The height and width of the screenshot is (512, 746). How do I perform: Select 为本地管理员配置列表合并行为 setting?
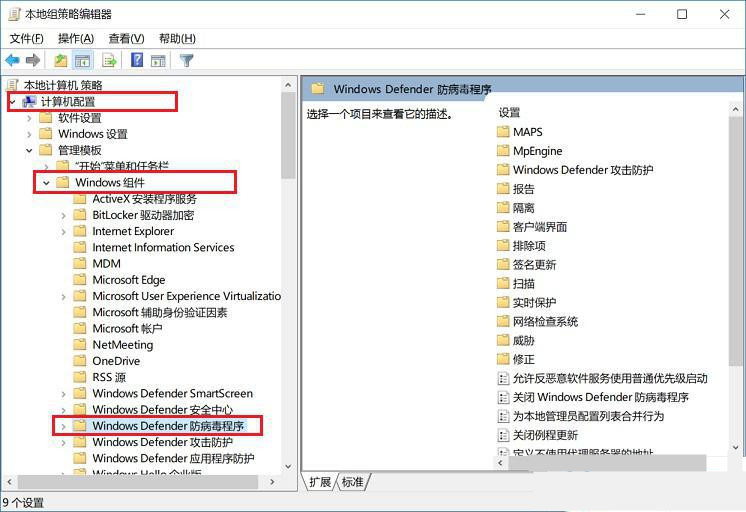click(580, 416)
